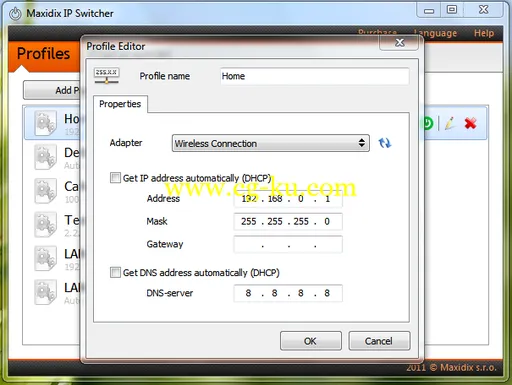Image resolution: width=512 pixels, height=385 pixels.
Task: Close the Profile Editor dialog
Action: pyautogui.click(x=399, y=43)
